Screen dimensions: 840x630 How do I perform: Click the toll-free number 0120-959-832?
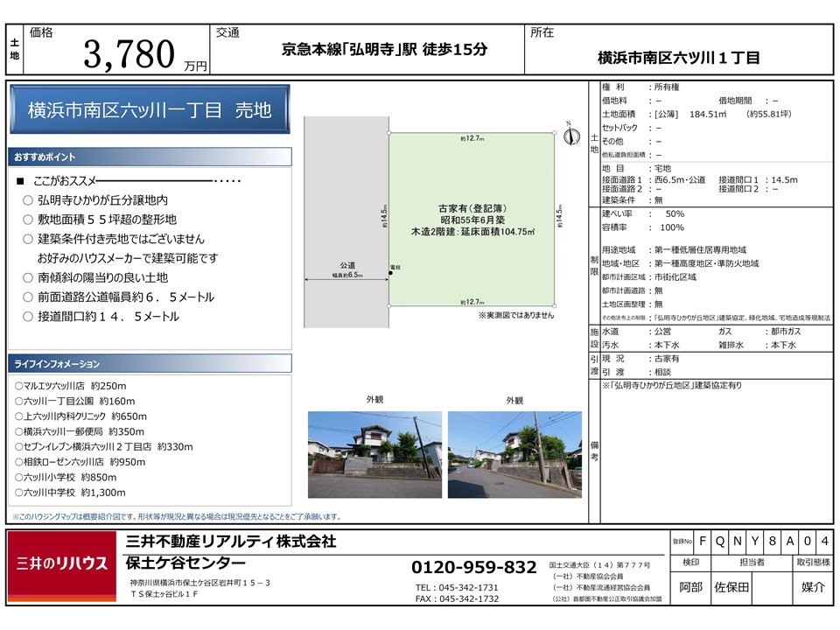point(473,567)
